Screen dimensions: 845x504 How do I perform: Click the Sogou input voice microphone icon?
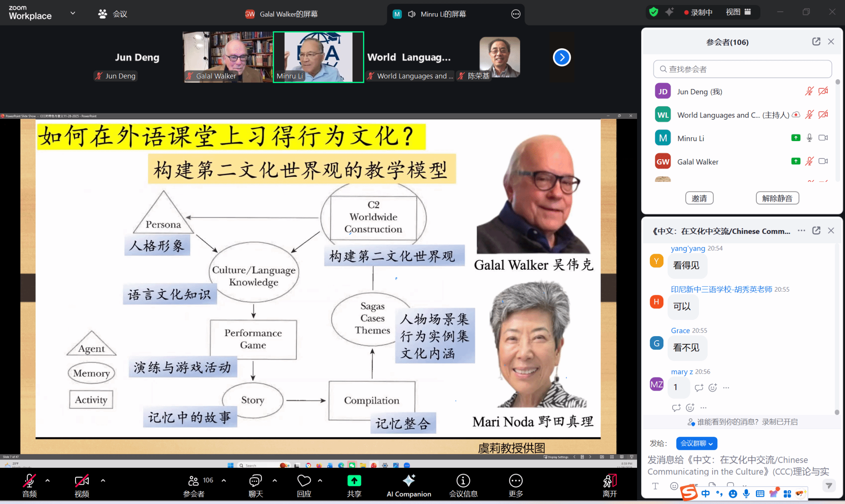pos(746,494)
